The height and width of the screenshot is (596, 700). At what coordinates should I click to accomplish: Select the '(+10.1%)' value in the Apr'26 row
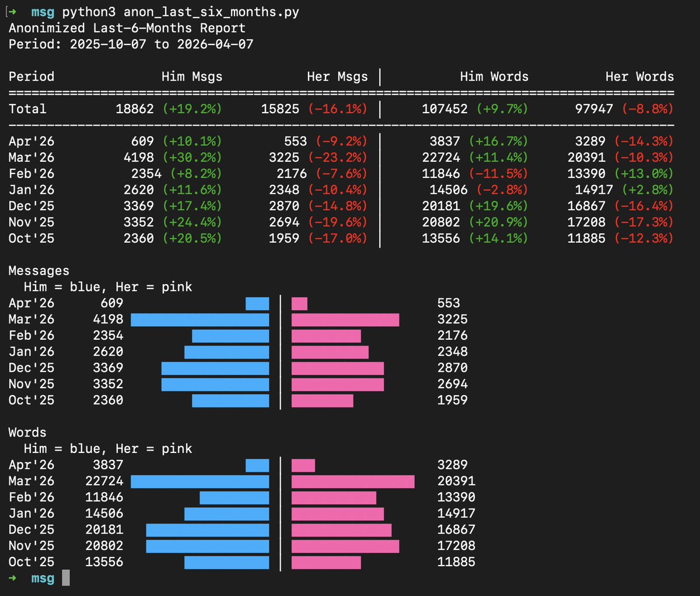192,141
